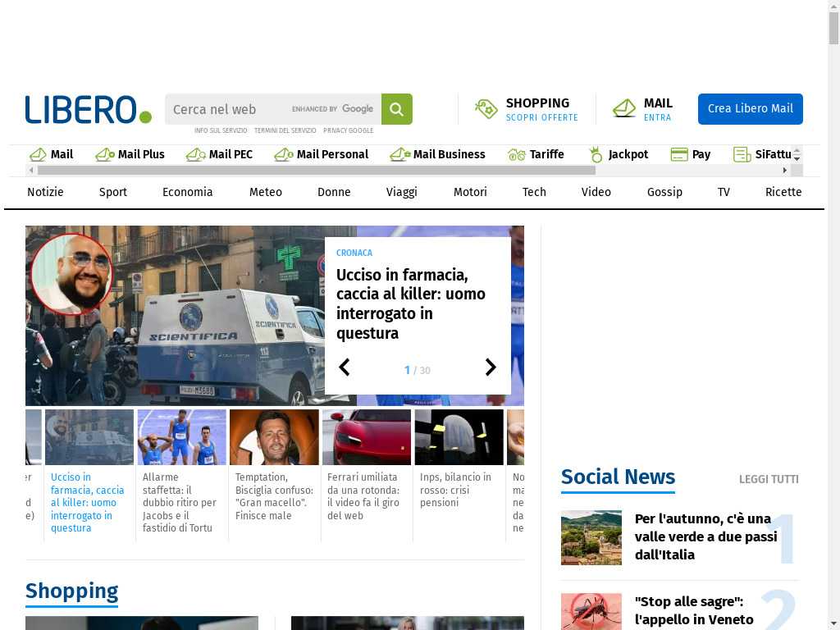Open the Donne section

[335, 192]
